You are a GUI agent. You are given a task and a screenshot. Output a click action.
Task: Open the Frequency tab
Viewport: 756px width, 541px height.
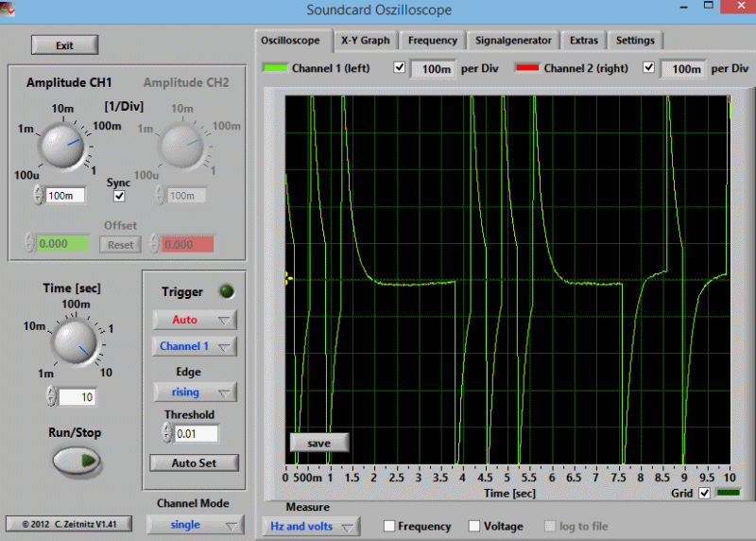point(433,41)
